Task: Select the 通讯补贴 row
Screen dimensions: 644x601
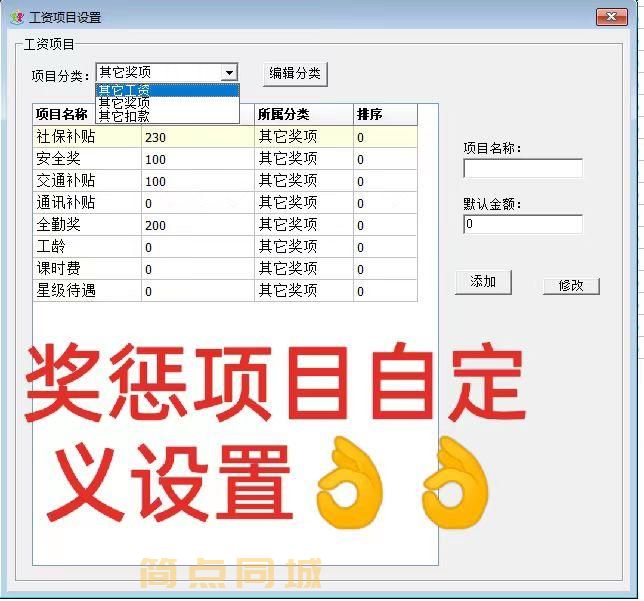Action: (x=225, y=203)
